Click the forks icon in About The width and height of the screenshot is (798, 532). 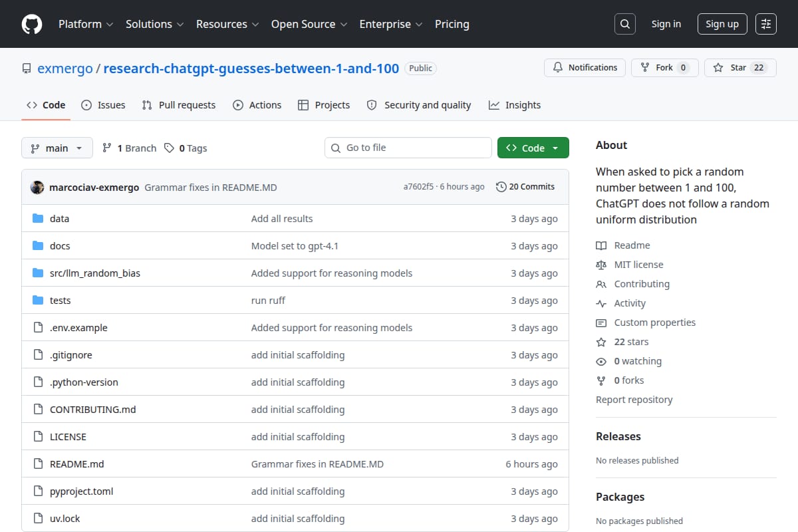(x=601, y=380)
